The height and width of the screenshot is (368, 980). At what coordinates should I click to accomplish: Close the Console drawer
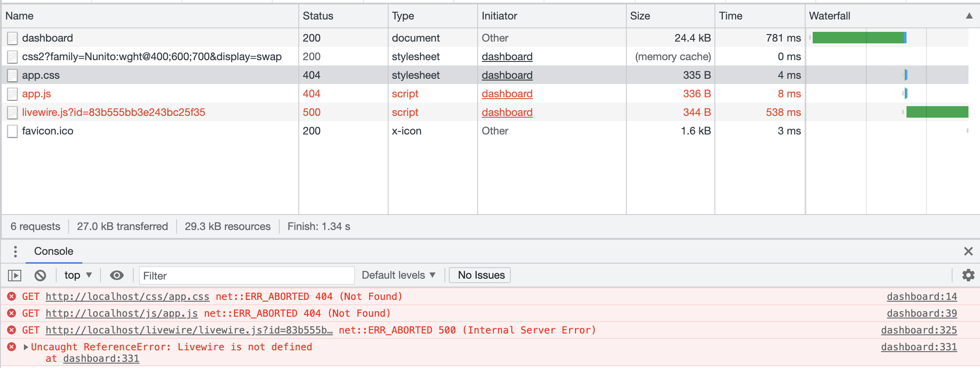pyautogui.click(x=968, y=251)
